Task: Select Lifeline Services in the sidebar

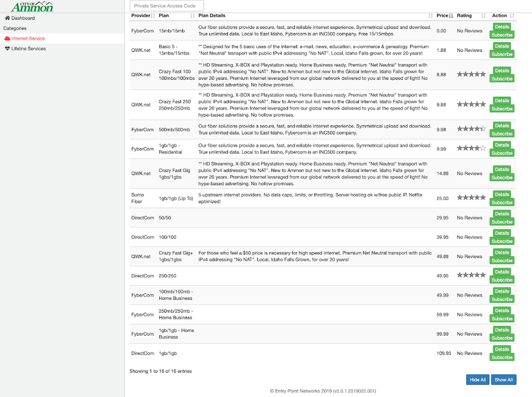Action: 28,49
